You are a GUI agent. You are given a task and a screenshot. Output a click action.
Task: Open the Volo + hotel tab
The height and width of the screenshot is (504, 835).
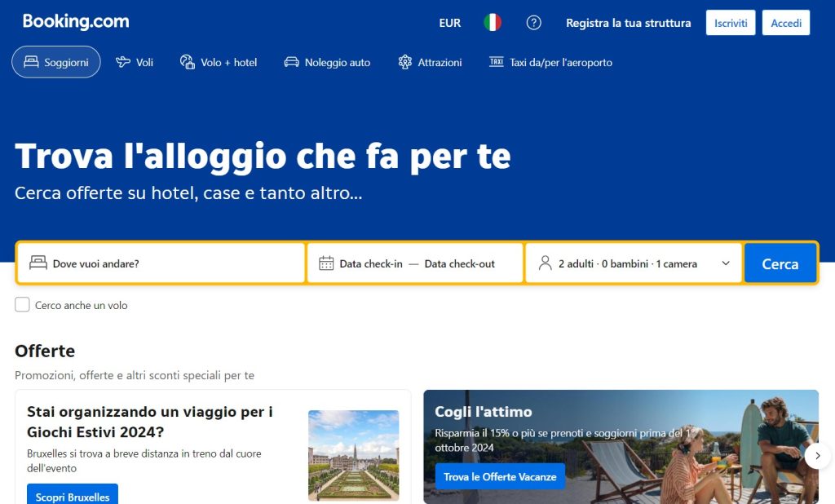coord(219,62)
